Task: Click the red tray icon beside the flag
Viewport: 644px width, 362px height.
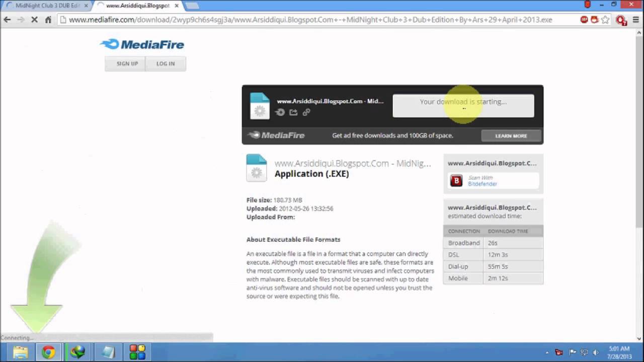Action: (x=559, y=352)
